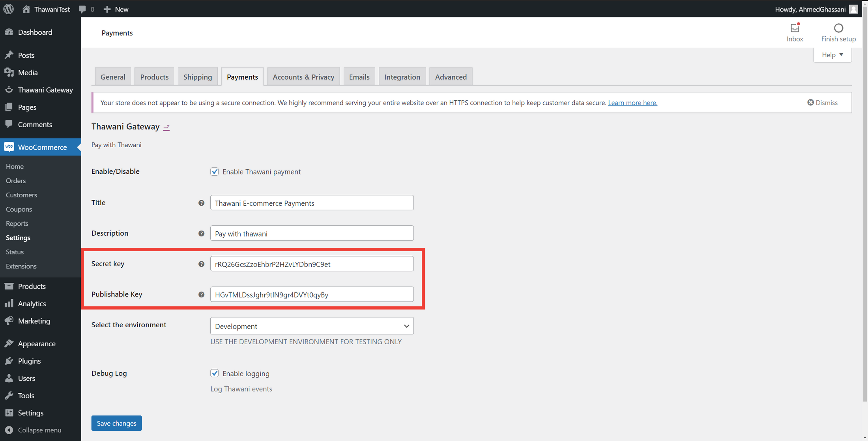Screen dimensions: 868x441
Task: Open the Dashboard gauge icon
Action: click(x=9, y=32)
